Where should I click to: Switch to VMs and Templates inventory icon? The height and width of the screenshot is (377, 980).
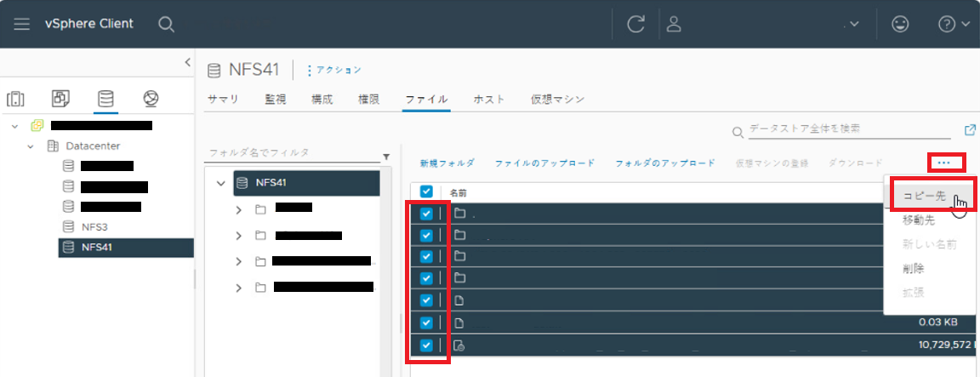click(61, 99)
